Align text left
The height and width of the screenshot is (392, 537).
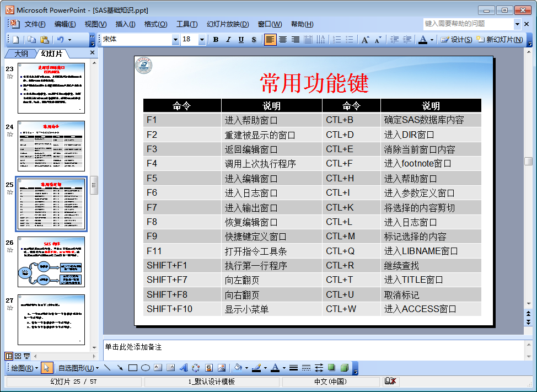(x=270, y=40)
